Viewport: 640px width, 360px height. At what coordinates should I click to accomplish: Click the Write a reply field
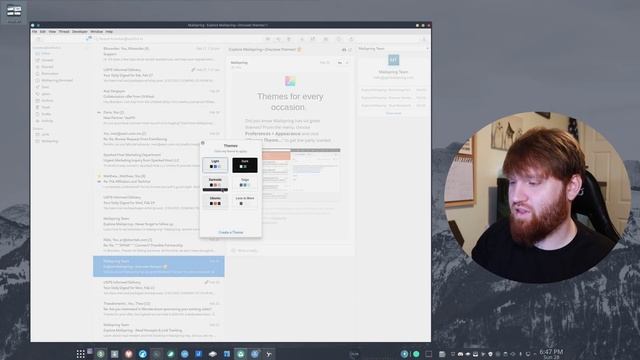pos(290,251)
